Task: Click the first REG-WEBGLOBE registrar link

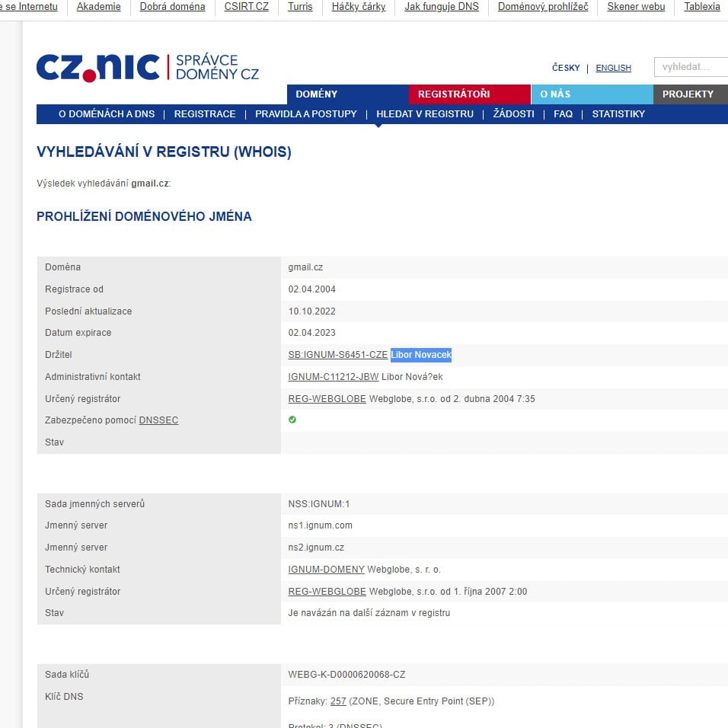Action: (327, 399)
